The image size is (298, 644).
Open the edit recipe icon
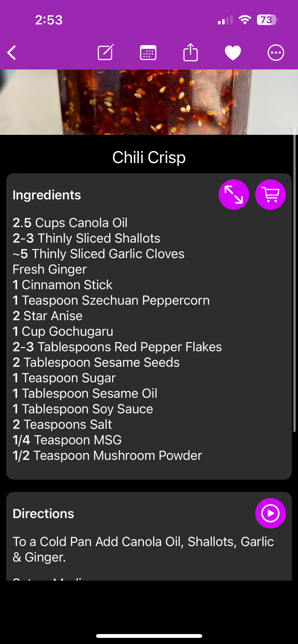click(x=105, y=52)
